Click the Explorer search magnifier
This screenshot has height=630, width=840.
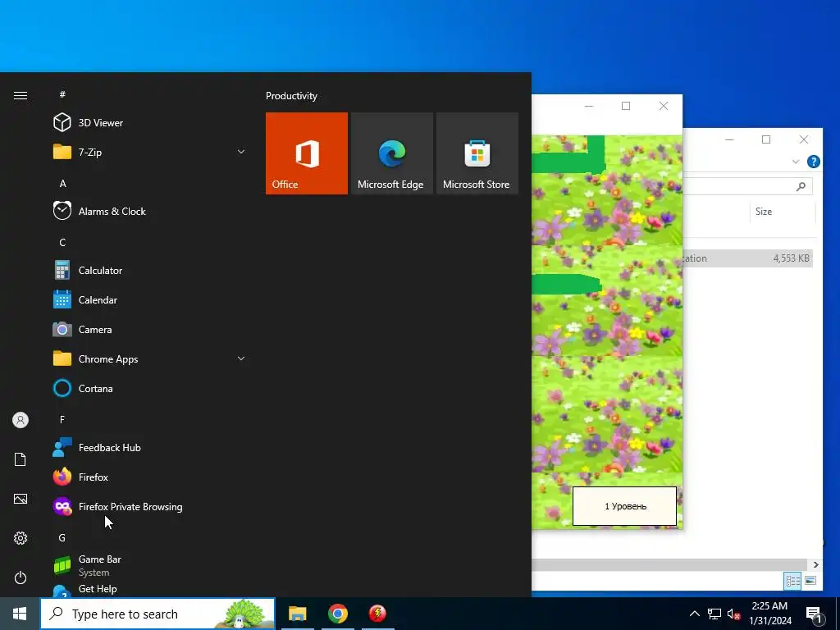point(801,186)
